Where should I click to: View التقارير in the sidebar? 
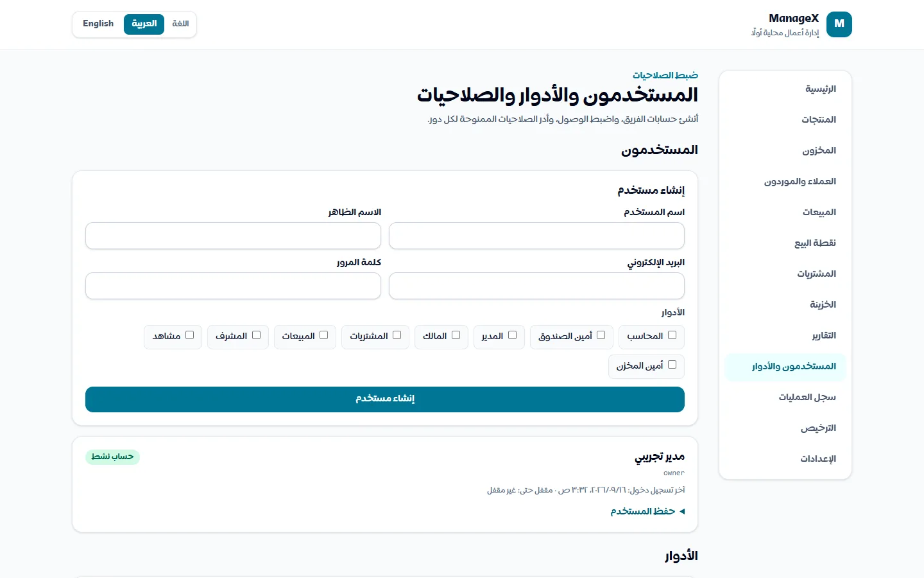click(x=785, y=335)
